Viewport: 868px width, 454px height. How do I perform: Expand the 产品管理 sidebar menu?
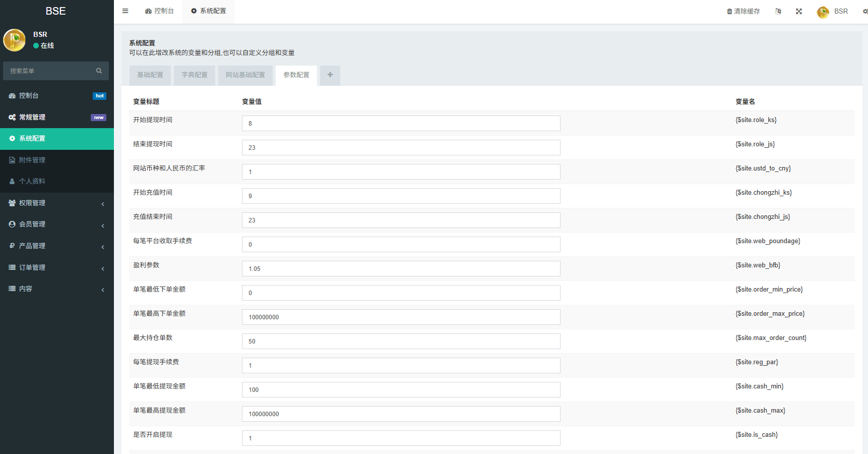click(56, 246)
